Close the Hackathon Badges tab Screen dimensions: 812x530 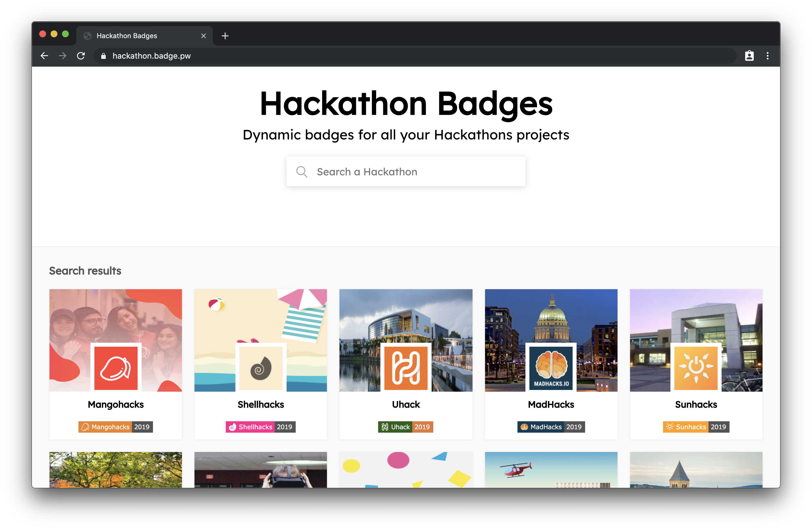coord(203,36)
